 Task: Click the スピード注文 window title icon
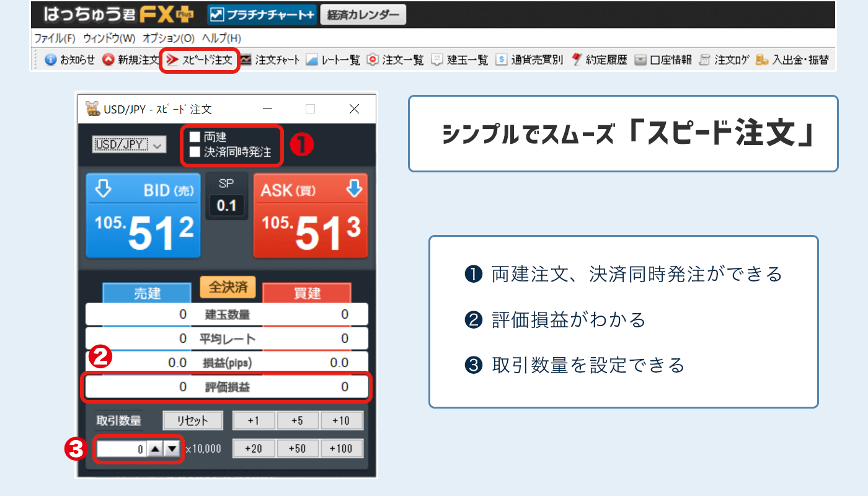92,109
